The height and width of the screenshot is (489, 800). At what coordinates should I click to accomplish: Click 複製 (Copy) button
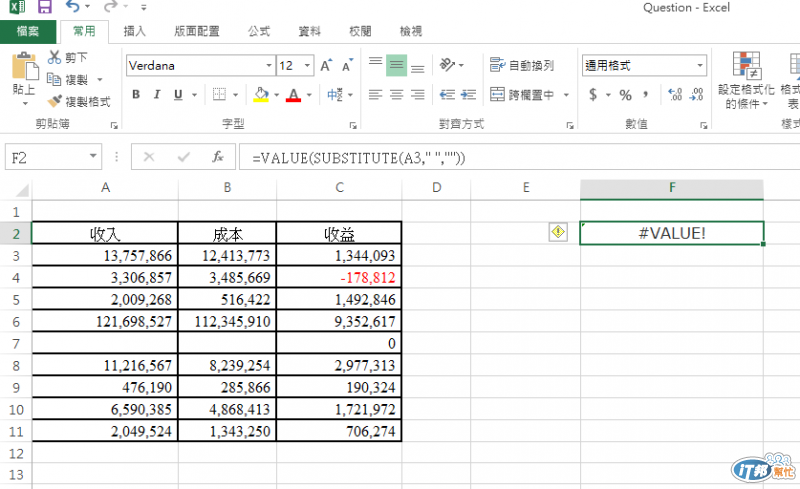coord(68,80)
